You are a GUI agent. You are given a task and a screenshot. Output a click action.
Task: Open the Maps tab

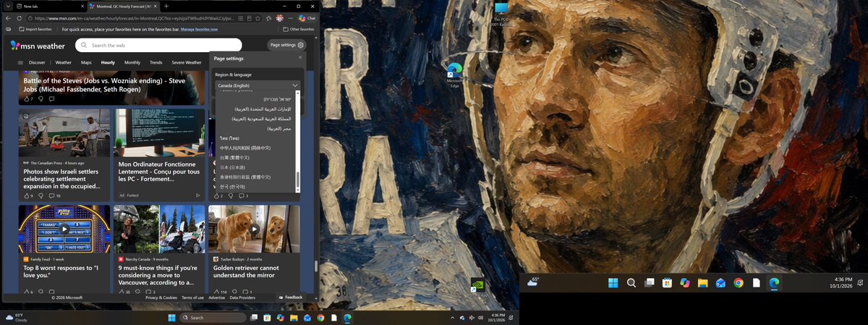tap(86, 62)
